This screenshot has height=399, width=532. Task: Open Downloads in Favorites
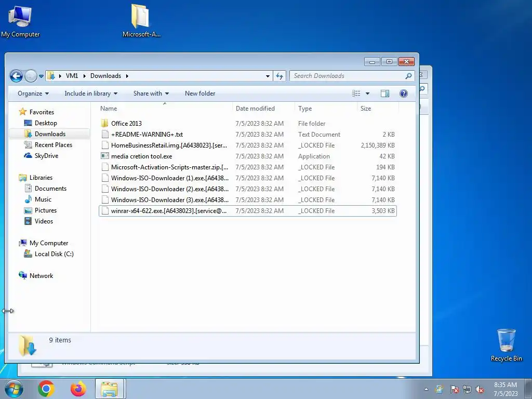[x=50, y=134]
